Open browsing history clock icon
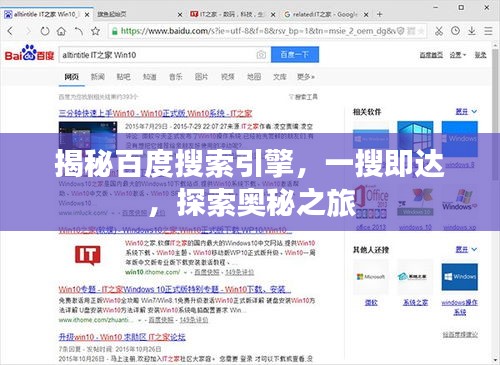This screenshot has width=500, height=365. 455,31
